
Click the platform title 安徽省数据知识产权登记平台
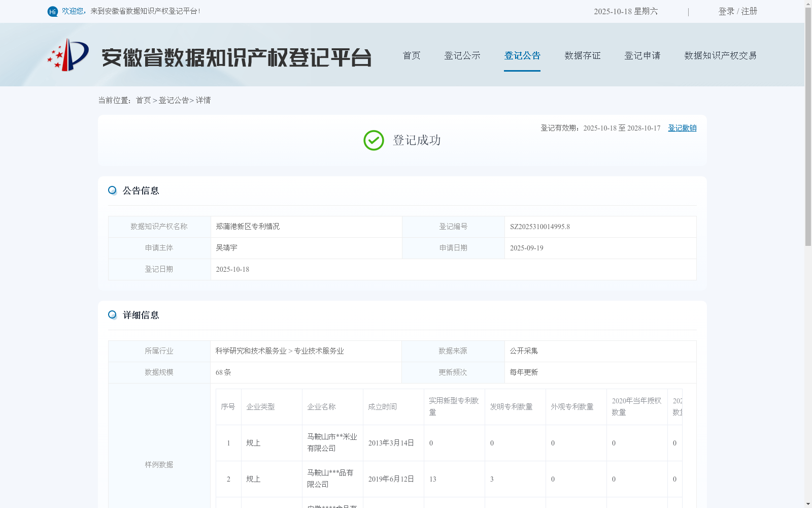coord(236,57)
